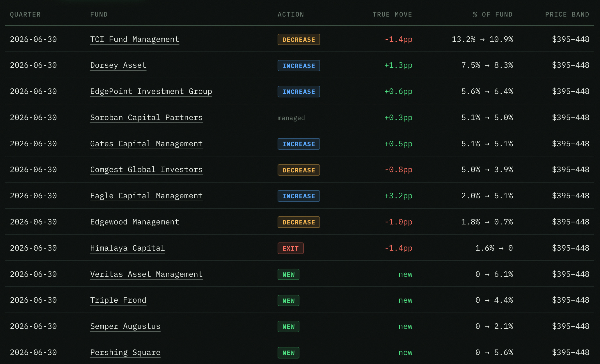Select the 0 → 6.1% fund weight
The image size is (600, 364).
tap(494, 274)
